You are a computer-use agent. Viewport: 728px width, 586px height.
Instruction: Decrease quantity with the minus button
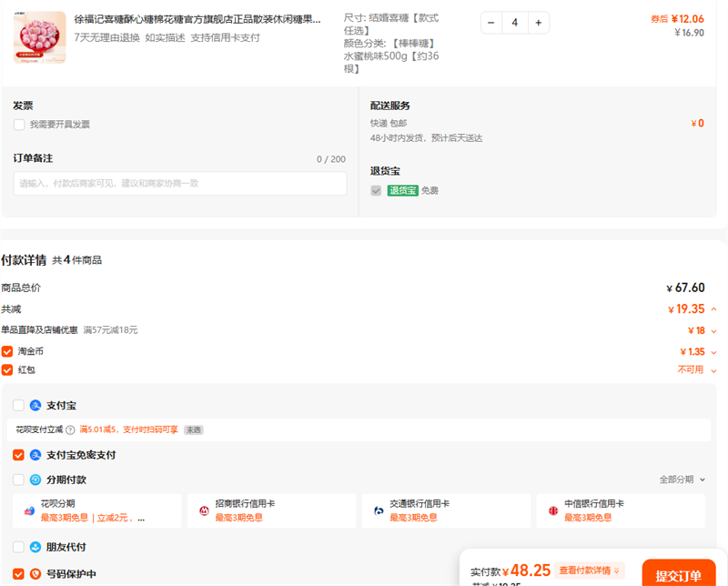tap(492, 23)
